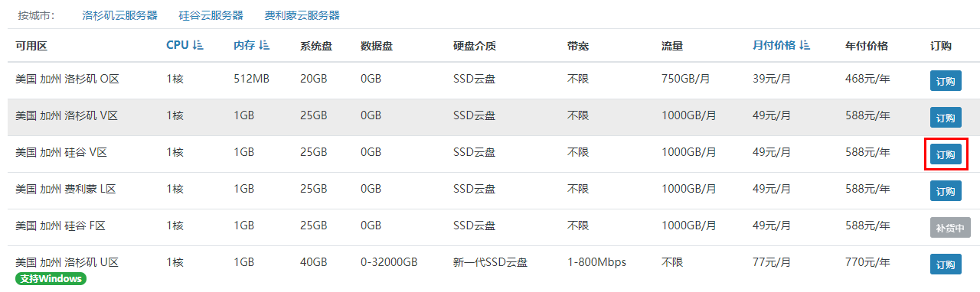The image size is (980, 292).
Task: Open the 洛杉矶云服务器 city filter
Action: 119,15
